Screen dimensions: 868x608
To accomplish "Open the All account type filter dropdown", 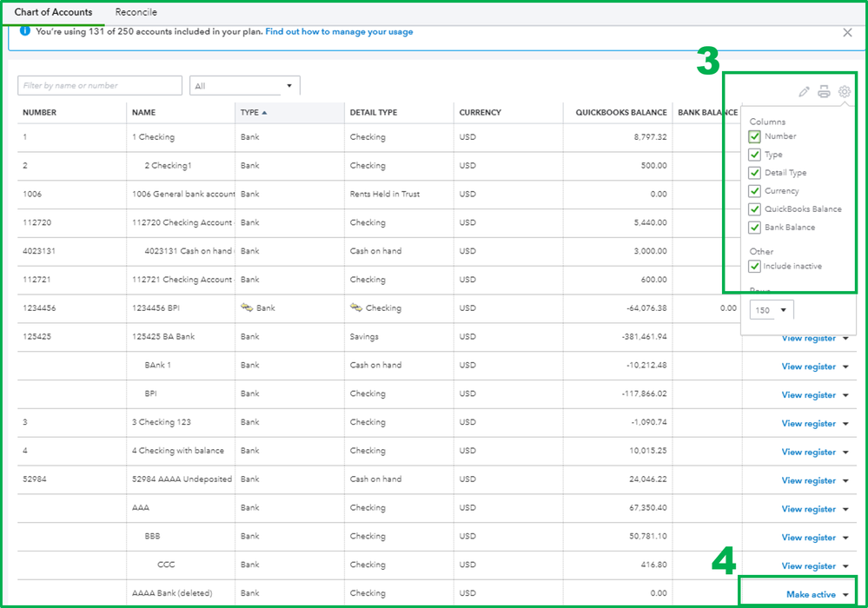I will tap(245, 86).
